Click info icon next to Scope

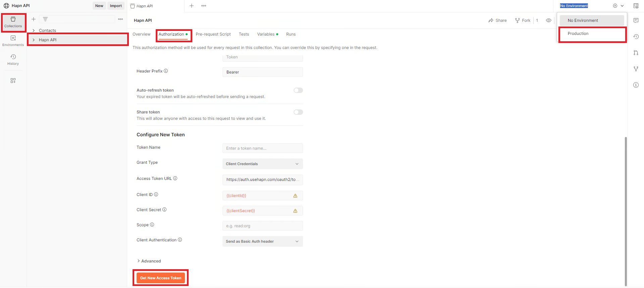[152, 225]
